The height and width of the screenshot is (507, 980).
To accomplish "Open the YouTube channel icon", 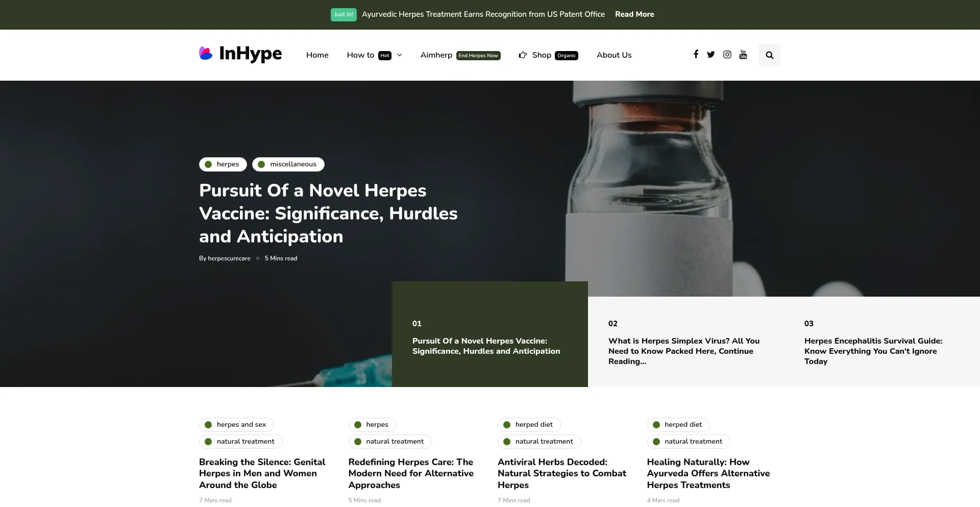I will 743,54.
